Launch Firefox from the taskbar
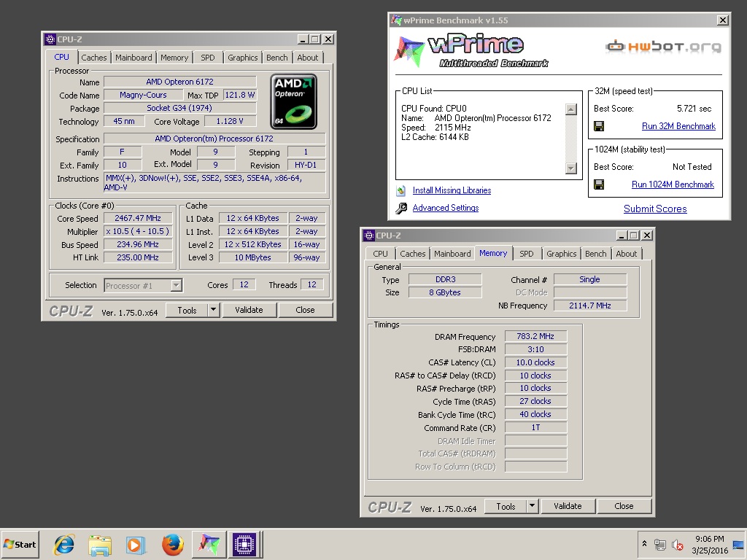Viewport: 747px width, 560px height. tap(172, 544)
